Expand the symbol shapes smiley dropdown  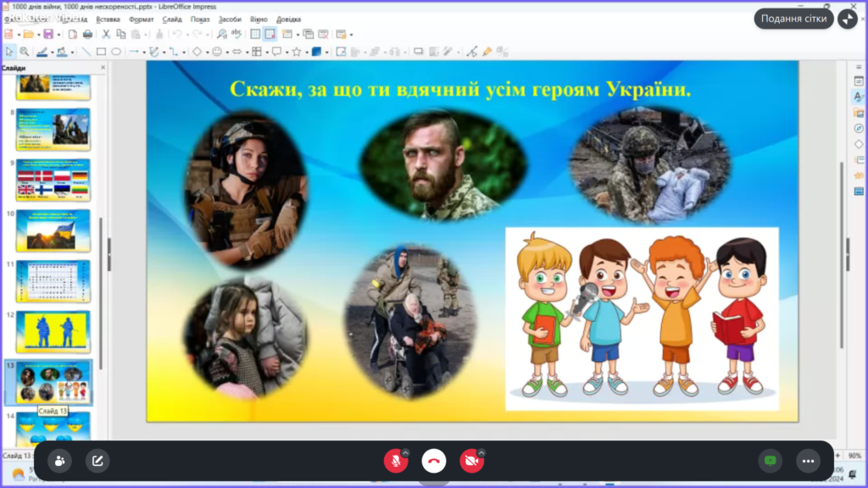point(226,52)
